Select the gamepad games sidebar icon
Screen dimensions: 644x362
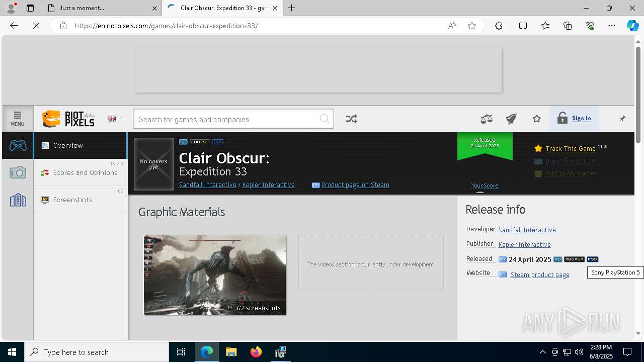point(18,145)
